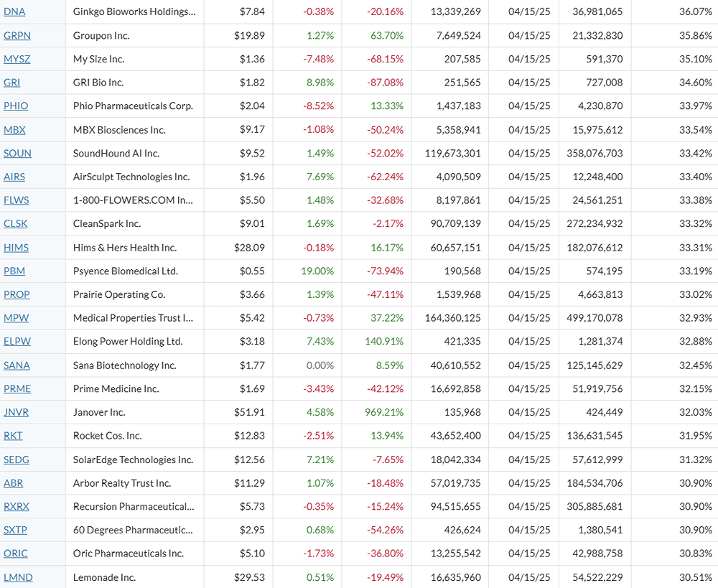Click the RKT ticker symbol

coord(13,436)
